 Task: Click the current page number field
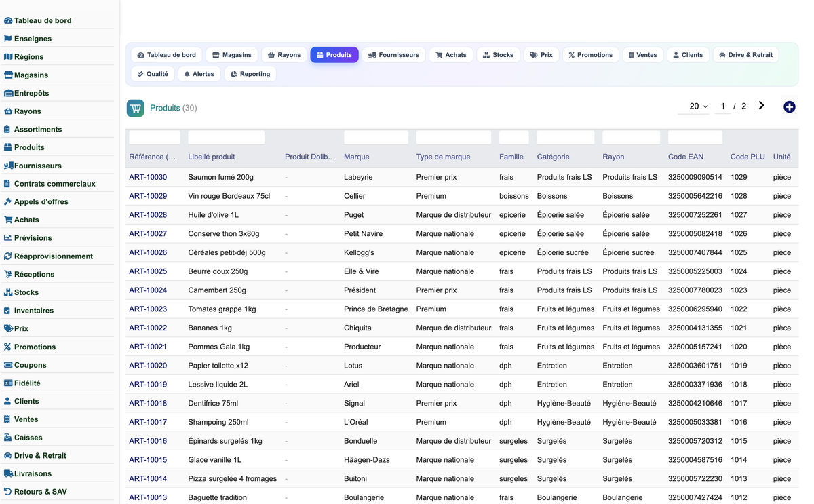pos(723,106)
